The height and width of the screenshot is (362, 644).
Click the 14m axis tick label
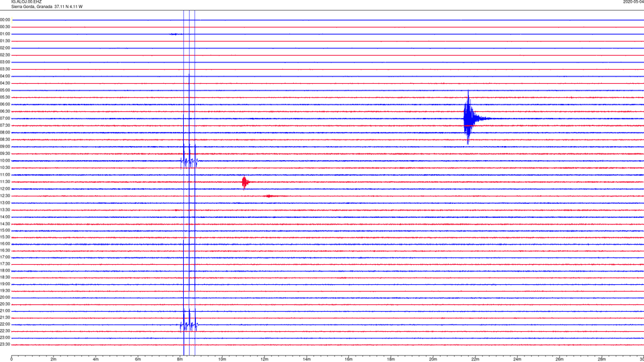[x=307, y=359]
